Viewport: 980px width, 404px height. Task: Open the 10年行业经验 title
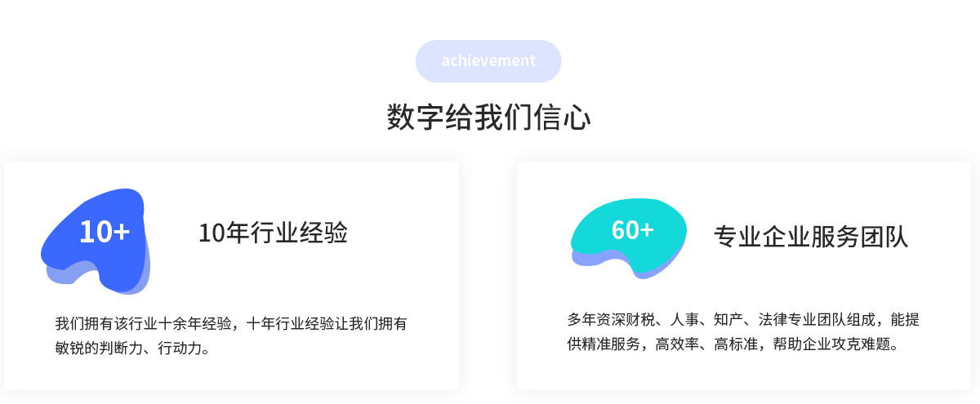click(273, 233)
